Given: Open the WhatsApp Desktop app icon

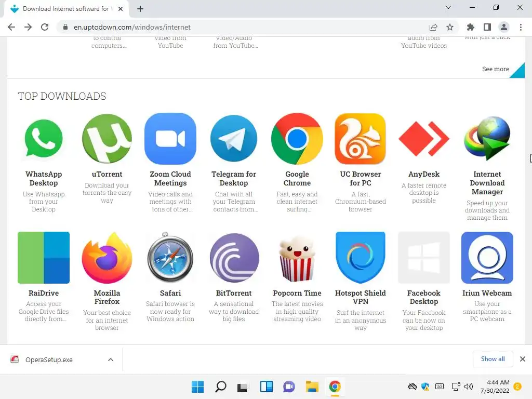Looking at the screenshot, I should point(44,138).
